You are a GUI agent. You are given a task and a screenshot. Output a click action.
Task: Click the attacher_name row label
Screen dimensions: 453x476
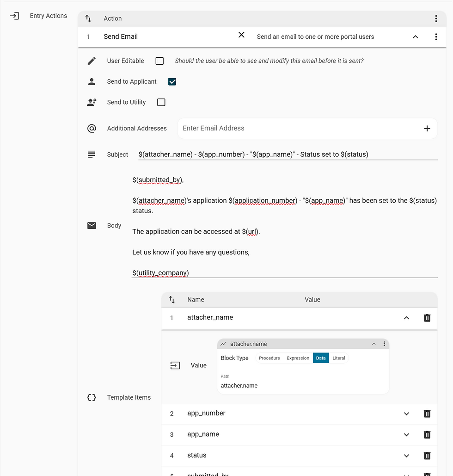[x=210, y=317]
